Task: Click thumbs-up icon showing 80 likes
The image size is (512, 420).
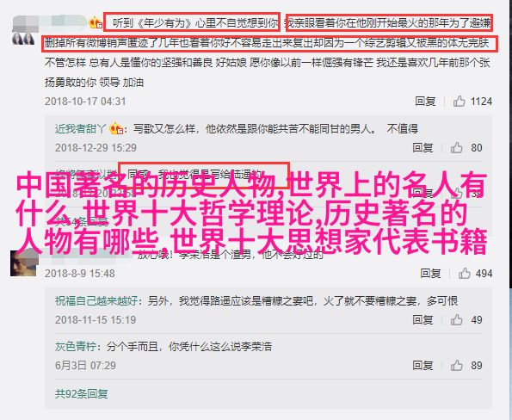Action: tap(456, 148)
